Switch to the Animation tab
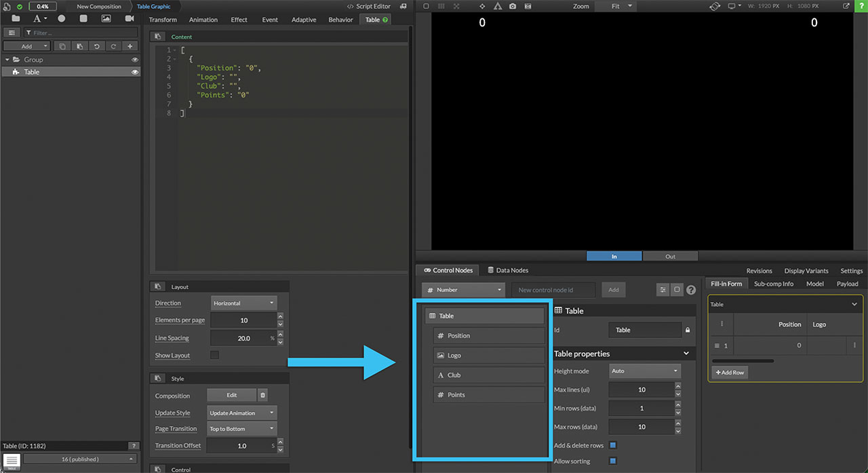868x473 pixels. 203,20
